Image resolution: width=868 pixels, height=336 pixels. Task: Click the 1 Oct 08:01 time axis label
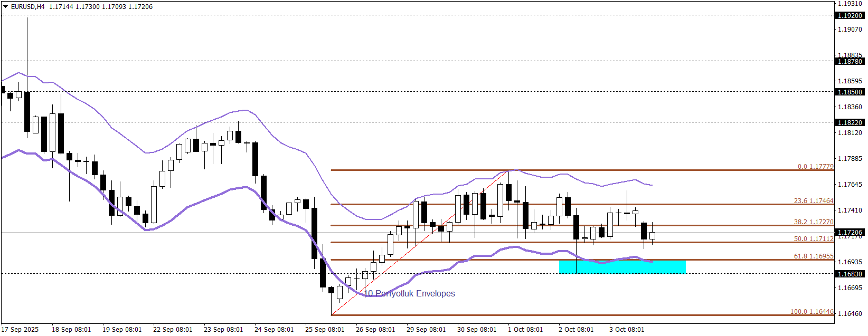click(x=525, y=330)
